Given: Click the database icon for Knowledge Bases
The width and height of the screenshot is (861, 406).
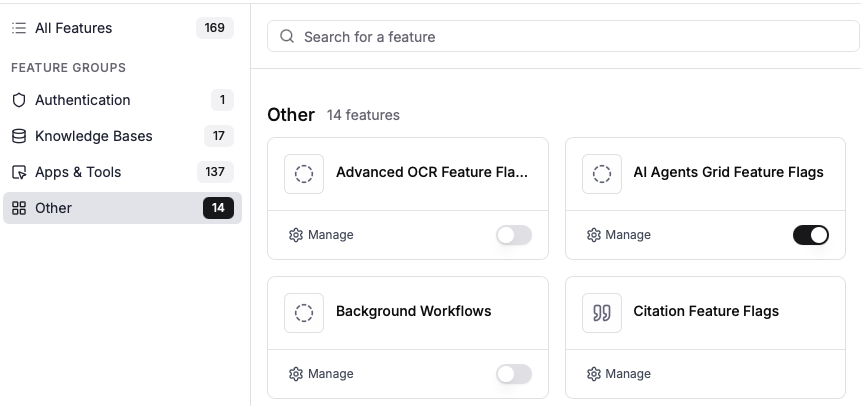Looking at the screenshot, I should [19, 136].
